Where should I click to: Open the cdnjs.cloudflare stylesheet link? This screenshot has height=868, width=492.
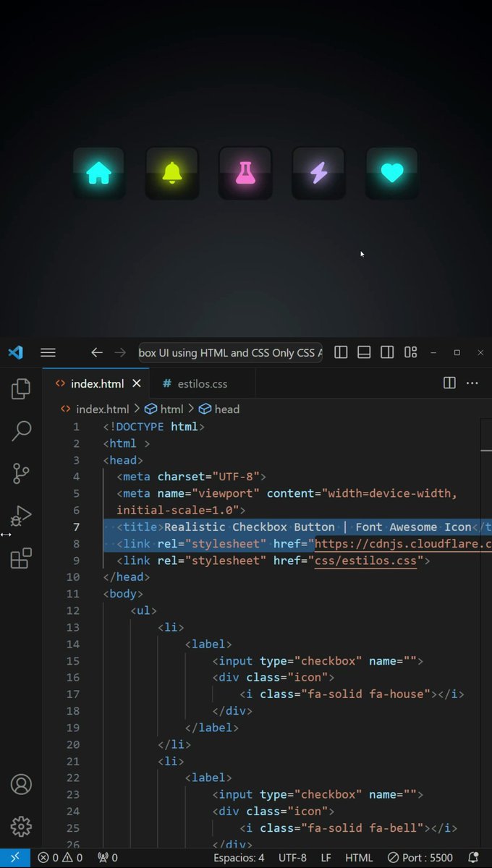click(x=403, y=543)
